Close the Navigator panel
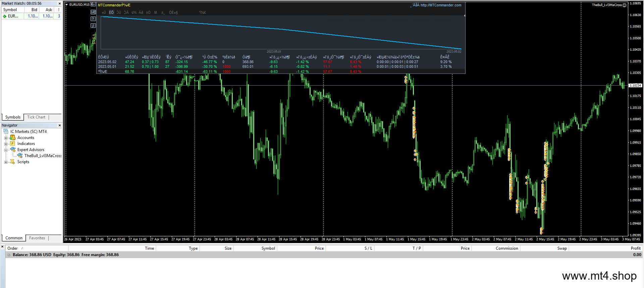The width and height of the screenshot is (644, 288). click(60, 125)
